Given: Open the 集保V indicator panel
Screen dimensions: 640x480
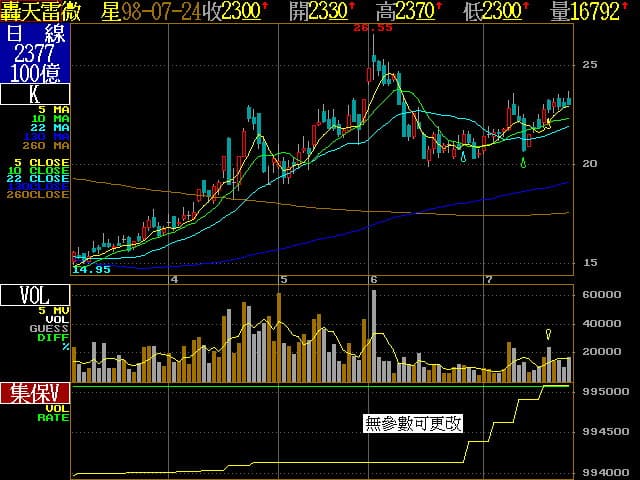Looking at the screenshot, I should click(x=35, y=393).
